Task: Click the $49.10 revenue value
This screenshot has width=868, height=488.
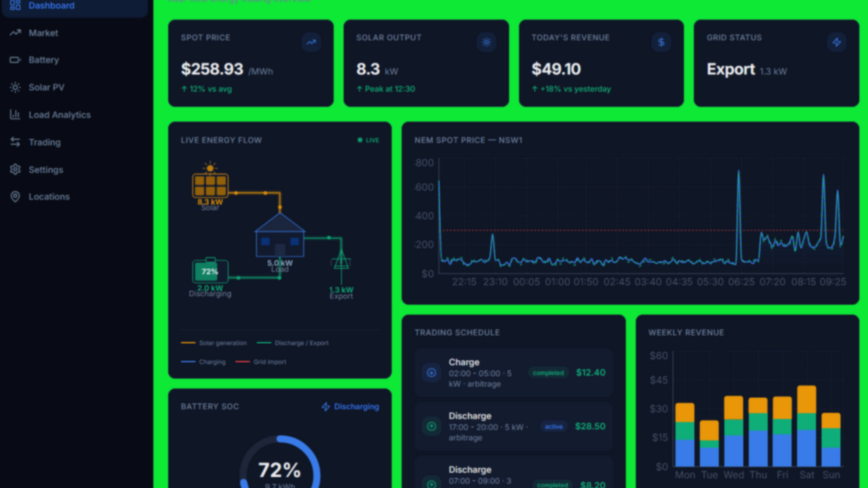Action: 556,69
